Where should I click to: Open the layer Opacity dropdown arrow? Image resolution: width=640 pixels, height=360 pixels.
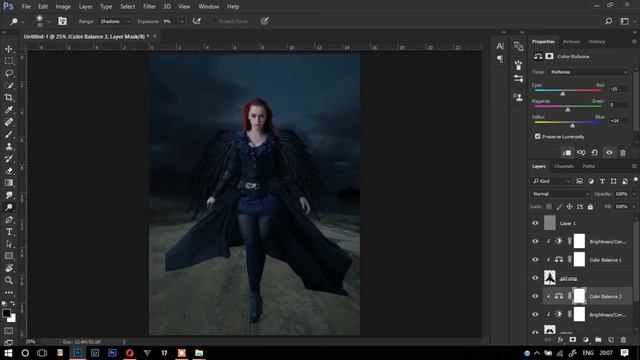click(x=634, y=194)
